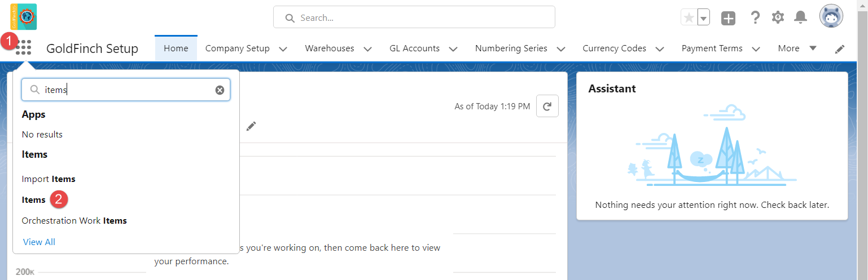
Task: Click the app launcher search field
Action: (126, 90)
